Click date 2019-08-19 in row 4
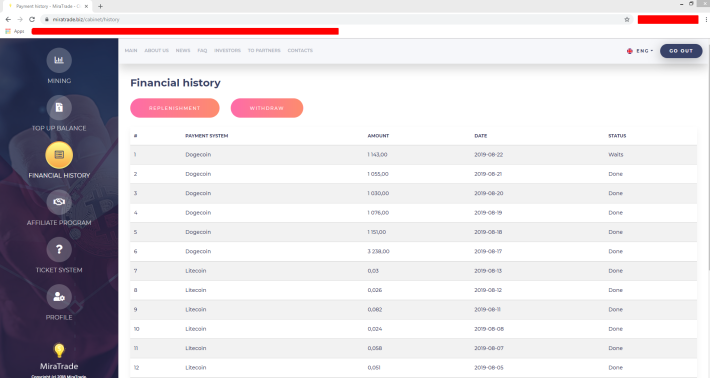The height and width of the screenshot is (378, 710). (x=488, y=213)
